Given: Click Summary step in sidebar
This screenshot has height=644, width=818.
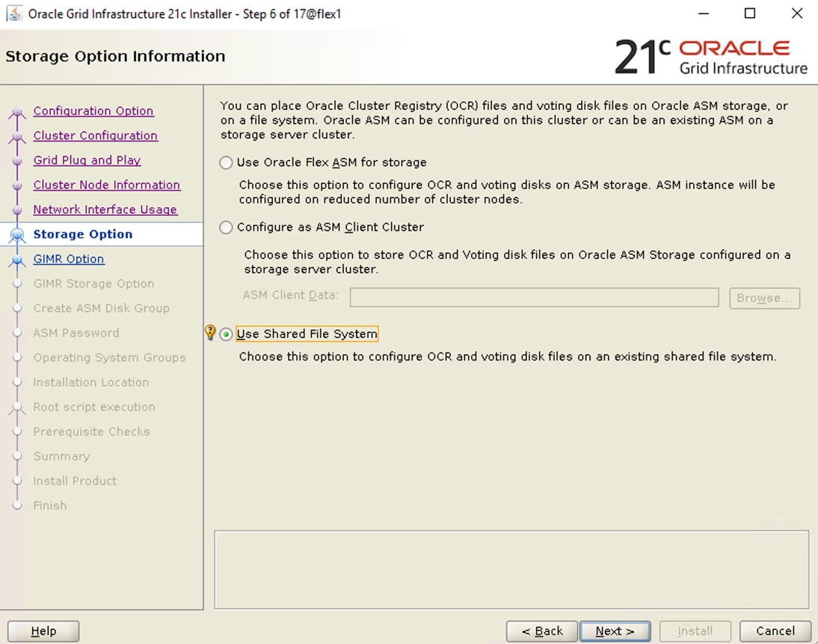Looking at the screenshot, I should [61, 456].
